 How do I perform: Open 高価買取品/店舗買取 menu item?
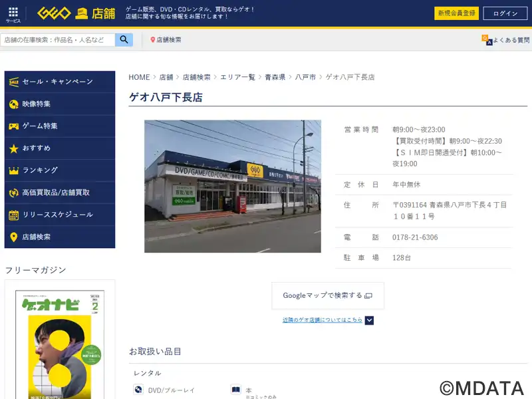pos(60,193)
